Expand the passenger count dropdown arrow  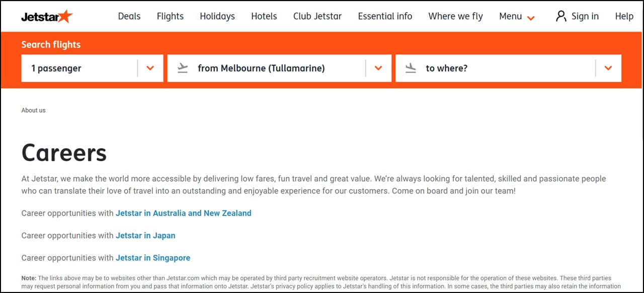point(150,68)
